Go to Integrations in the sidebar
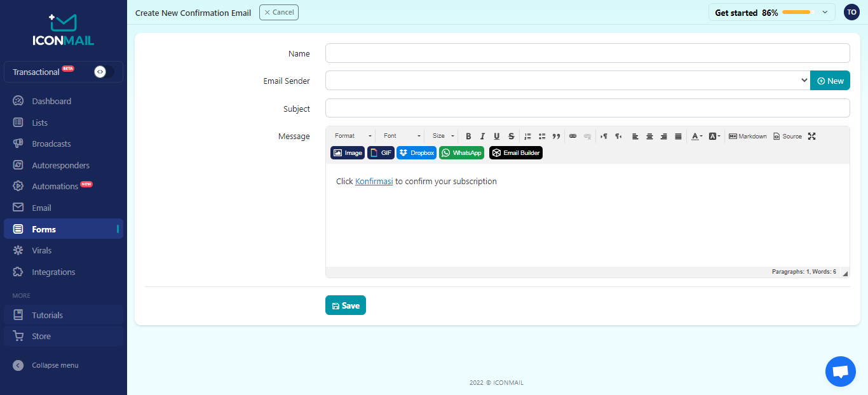Screen dimensions: 868x395 53,272
